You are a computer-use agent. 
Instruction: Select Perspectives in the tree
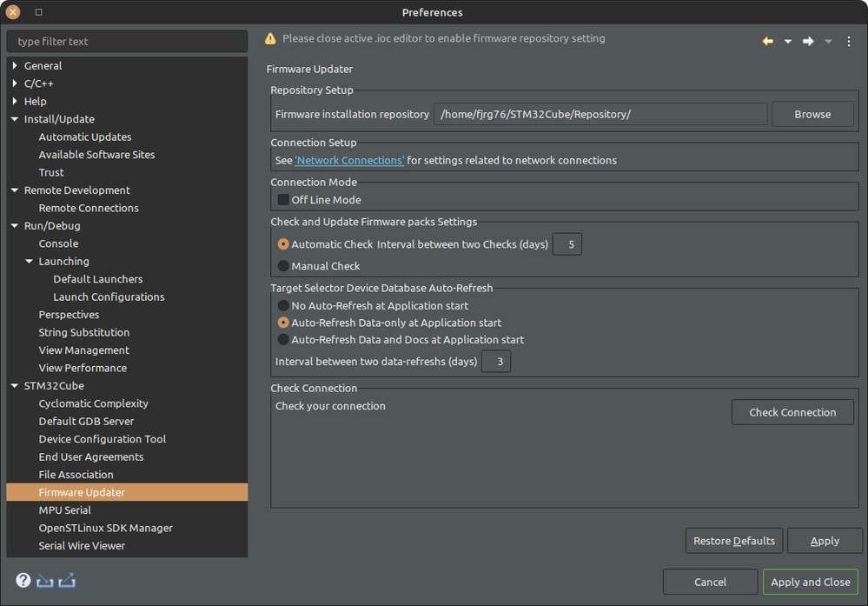click(x=69, y=315)
